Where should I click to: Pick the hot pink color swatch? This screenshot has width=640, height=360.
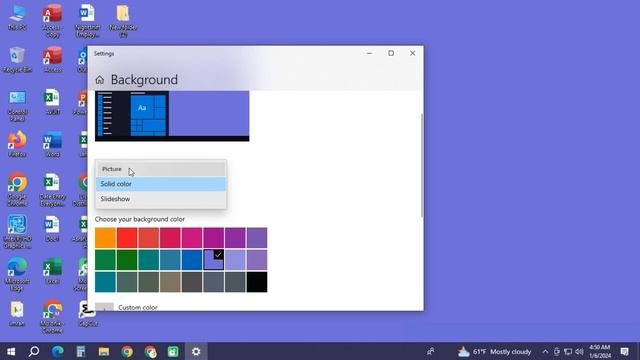pyautogui.click(x=192, y=238)
